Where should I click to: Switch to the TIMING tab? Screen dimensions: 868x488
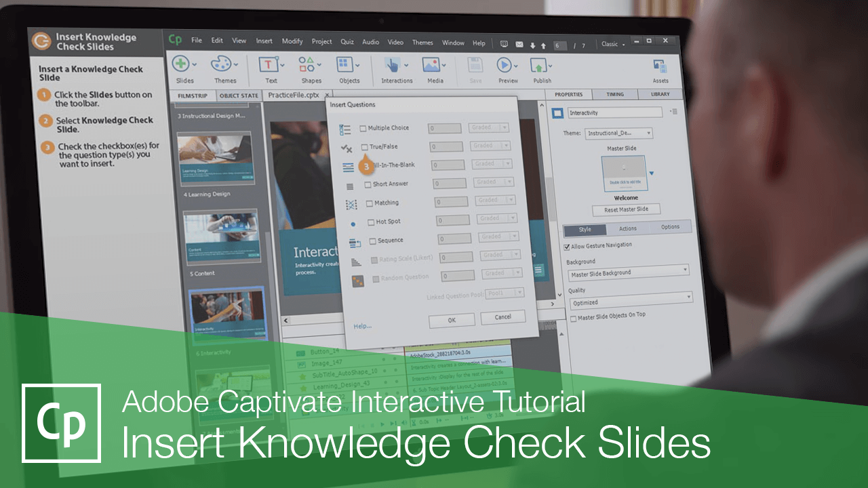[x=615, y=94]
